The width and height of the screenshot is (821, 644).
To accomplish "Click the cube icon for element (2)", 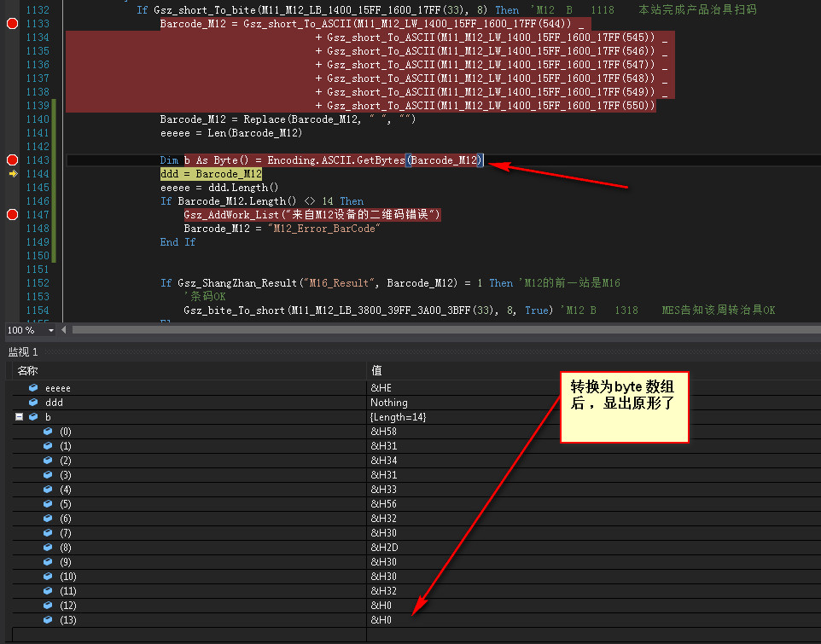I will pos(48,461).
